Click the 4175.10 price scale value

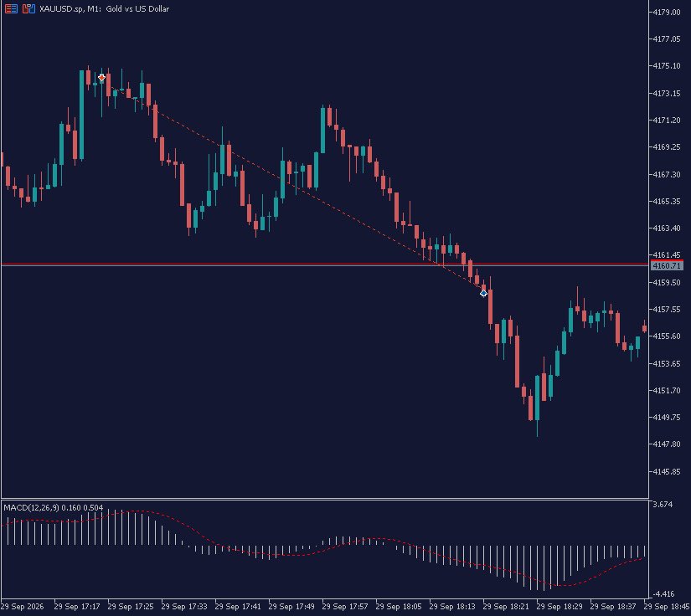click(x=667, y=66)
